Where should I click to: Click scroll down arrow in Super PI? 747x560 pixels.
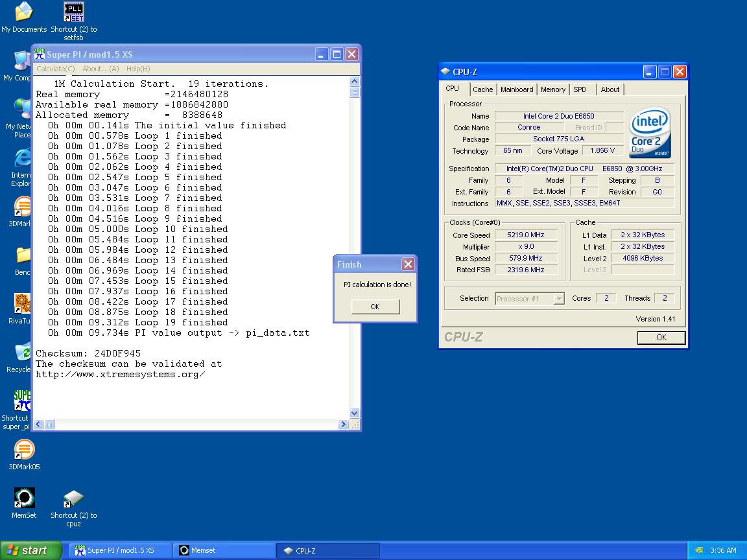coord(355,413)
